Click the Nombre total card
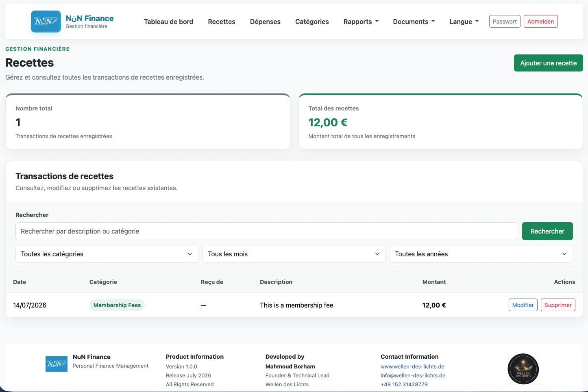Viewport: 588px width, 392px height. coord(148,121)
